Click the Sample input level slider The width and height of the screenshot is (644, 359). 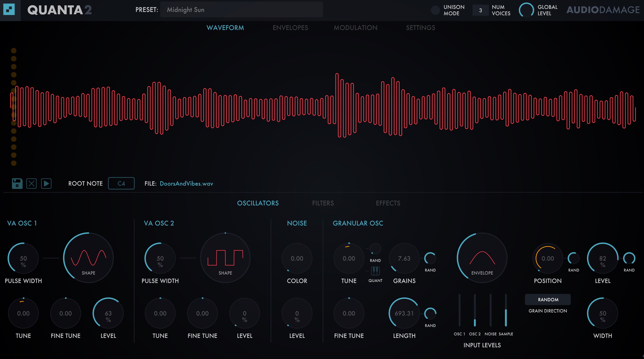coord(506,310)
